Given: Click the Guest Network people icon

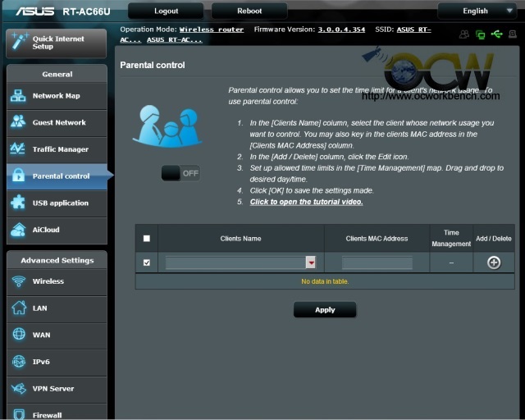Looking at the screenshot, I should coord(18,122).
